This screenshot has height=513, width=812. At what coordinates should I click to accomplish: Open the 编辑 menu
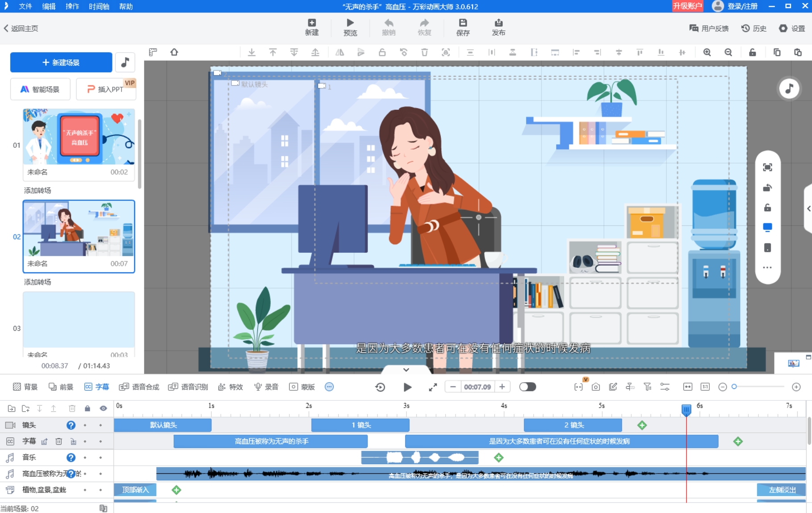[x=49, y=6]
